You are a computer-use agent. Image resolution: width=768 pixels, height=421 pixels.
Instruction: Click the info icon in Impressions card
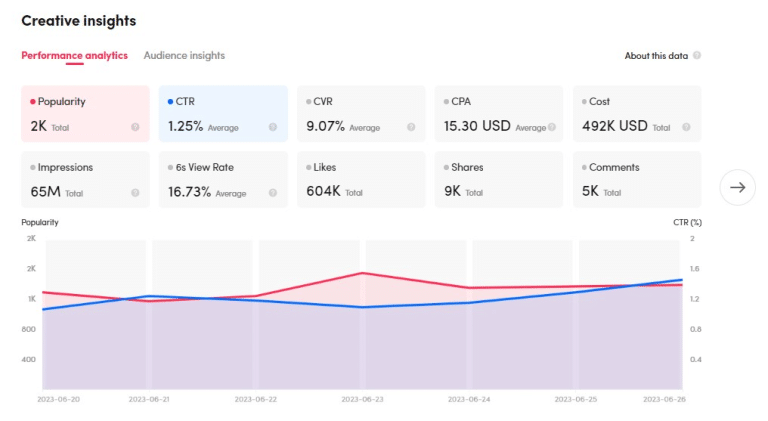tap(135, 193)
